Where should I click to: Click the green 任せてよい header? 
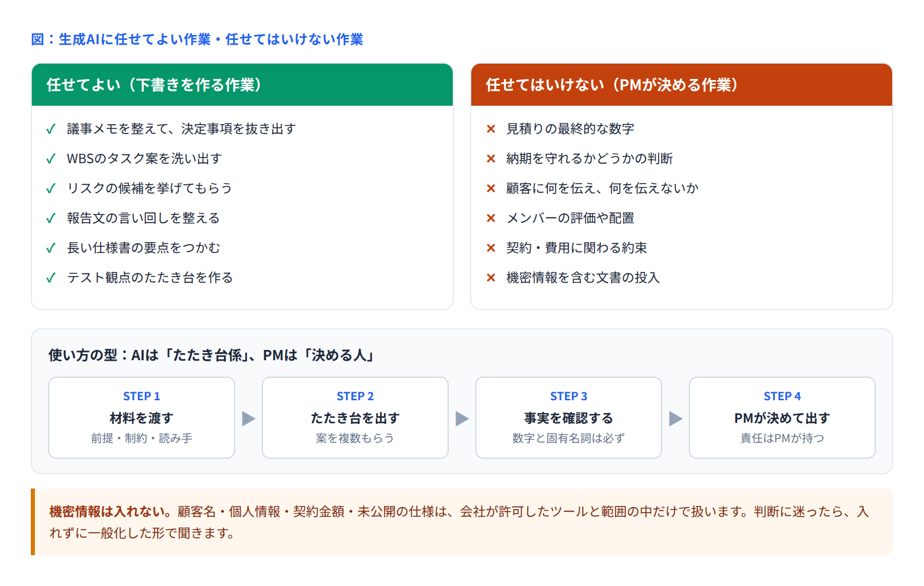tap(242, 85)
